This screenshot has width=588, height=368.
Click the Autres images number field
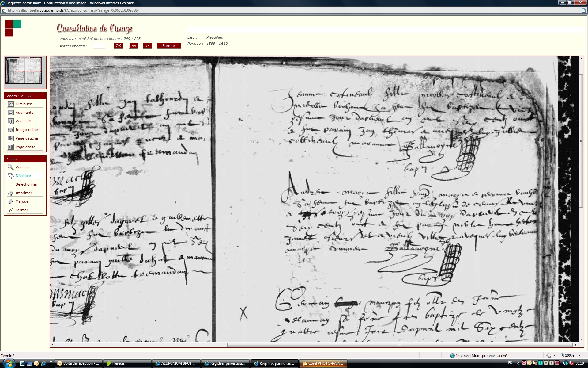(99, 46)
